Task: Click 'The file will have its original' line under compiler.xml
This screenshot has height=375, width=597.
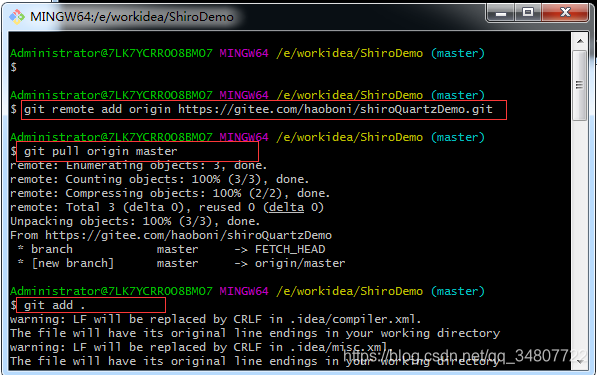Action: pos(255,333)
